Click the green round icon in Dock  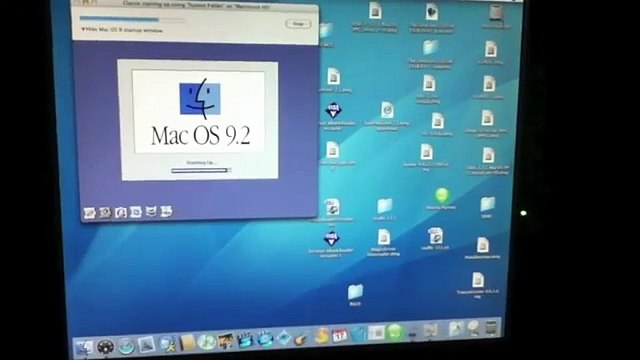point(395,332)
